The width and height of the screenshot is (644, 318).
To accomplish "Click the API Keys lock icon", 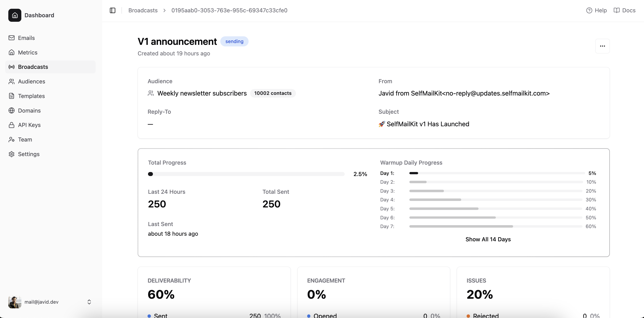I will point(11,125).
